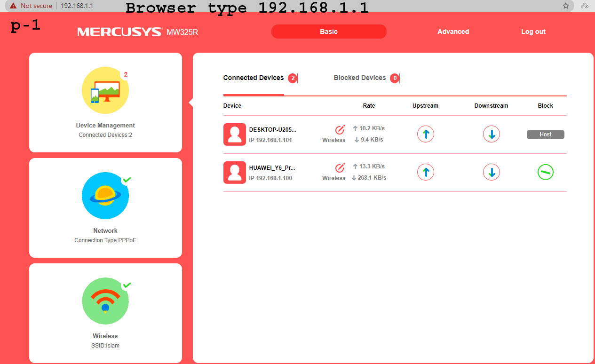Edit the DESKTOP-U205 device name
This screenshot has height=364, width=595.
tap(340, 129)
